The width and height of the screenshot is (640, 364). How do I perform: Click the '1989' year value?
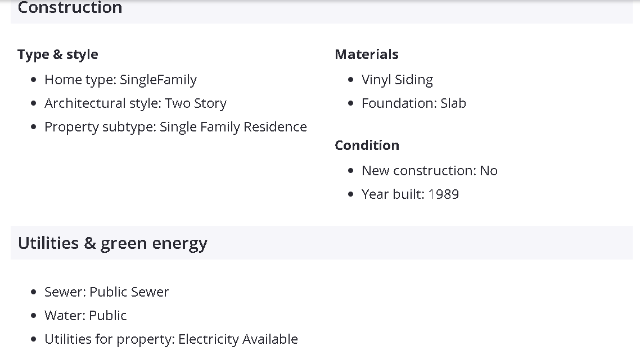pos(444,194)
